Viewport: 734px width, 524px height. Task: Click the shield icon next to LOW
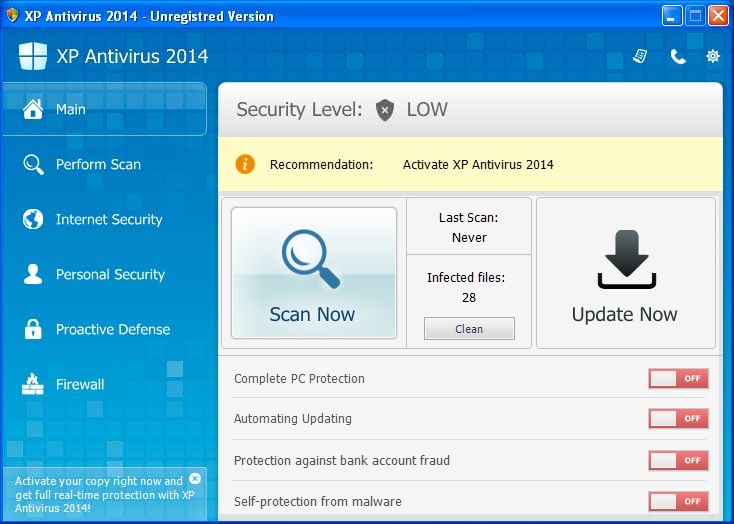point(385,110)
